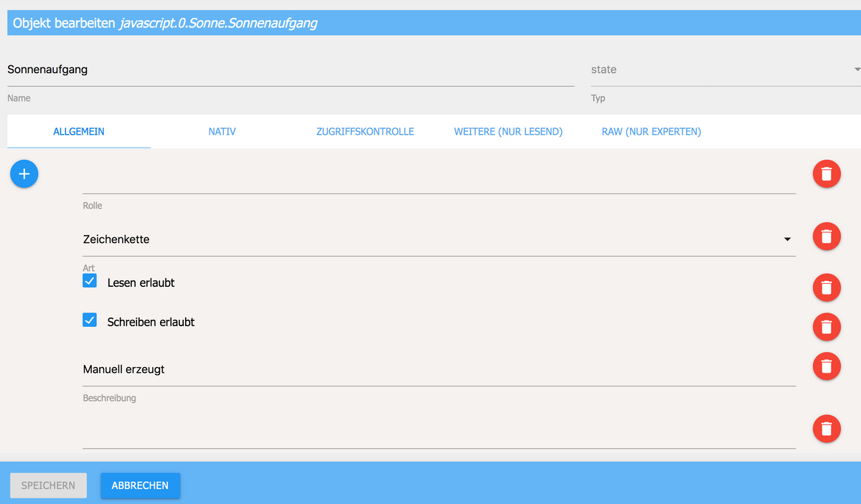The height and width of the screenshot is (504, 861).
Task: Switch to the Allgemein tab
Action: pyautogui.click(x=79, y=132)
